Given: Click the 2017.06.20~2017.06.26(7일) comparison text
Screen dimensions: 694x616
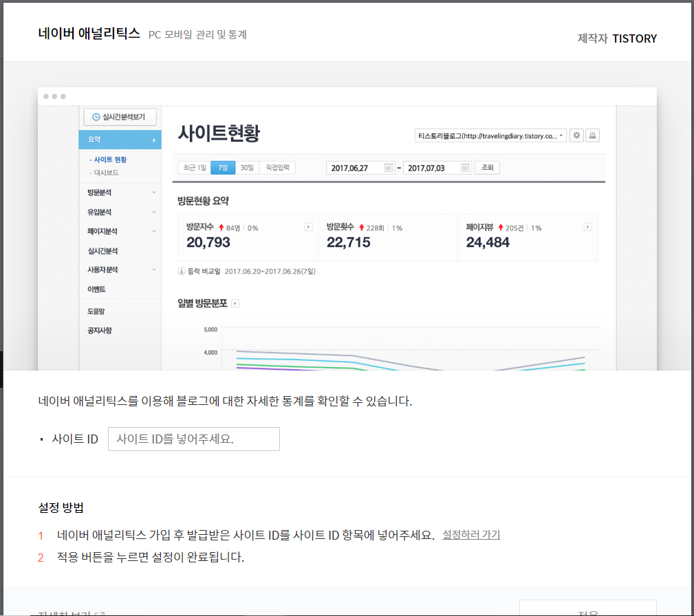Looking at the screenshot, I should pos(270,272).
